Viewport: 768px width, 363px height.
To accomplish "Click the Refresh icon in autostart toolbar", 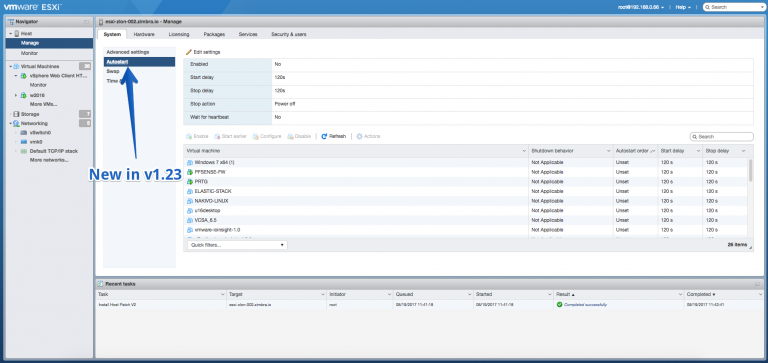I will [324, 136].
